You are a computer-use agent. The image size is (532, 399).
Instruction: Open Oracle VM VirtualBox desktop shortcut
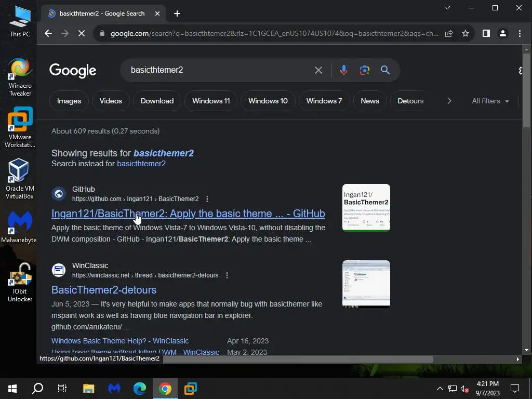click(x=20, y=179)
